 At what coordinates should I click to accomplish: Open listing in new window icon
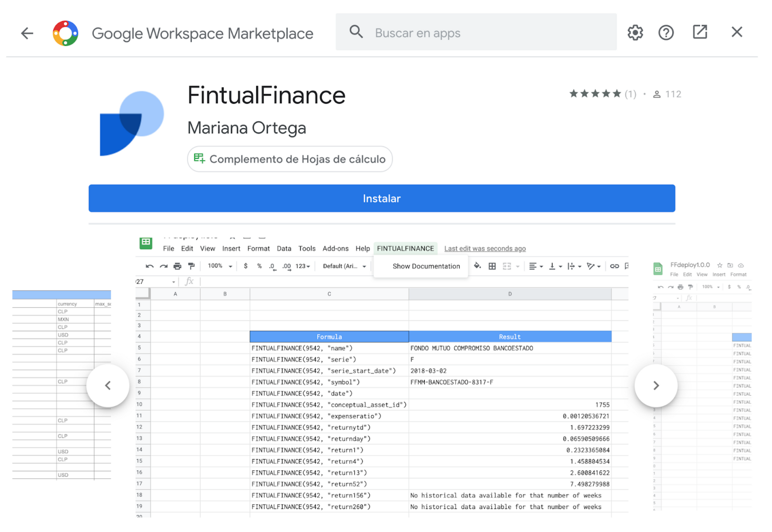[699, 32]
